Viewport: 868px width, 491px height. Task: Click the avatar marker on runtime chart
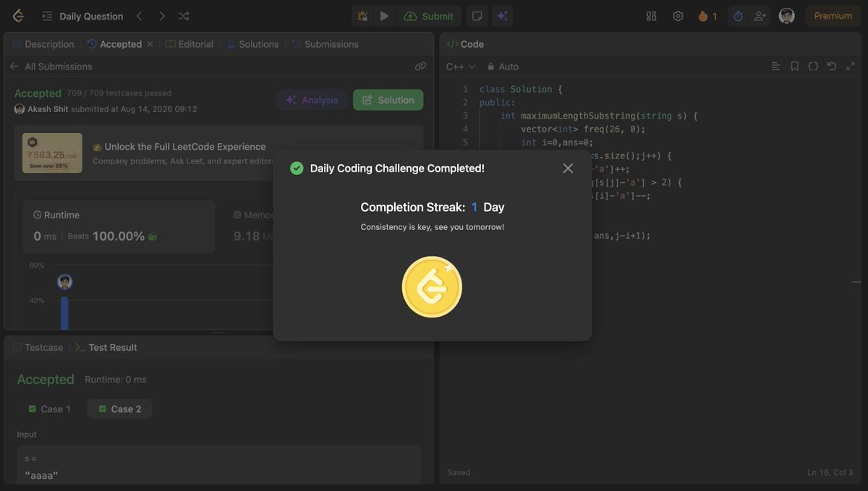tap(65, 282)
